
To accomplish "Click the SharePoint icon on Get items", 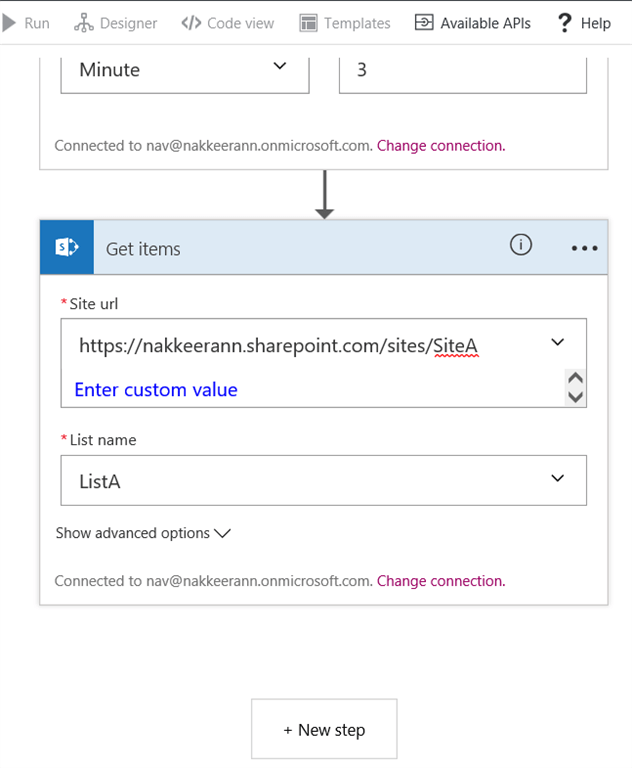I will [x=67, y=248].
